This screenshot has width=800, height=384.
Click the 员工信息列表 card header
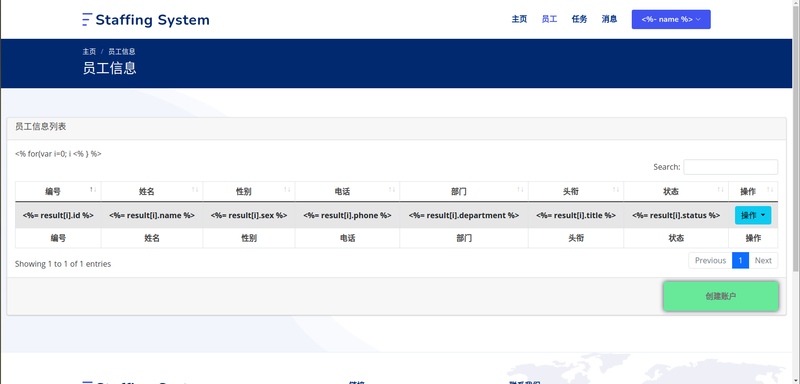pos(396,129)
